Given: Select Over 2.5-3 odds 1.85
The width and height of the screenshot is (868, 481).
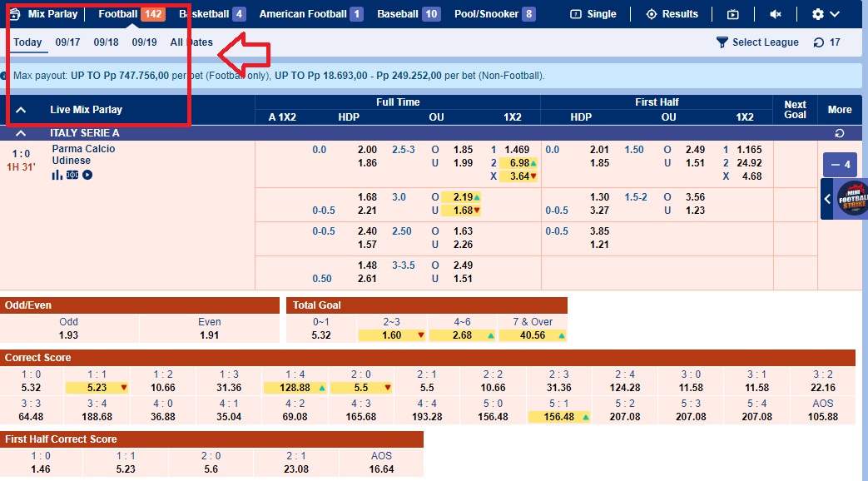Looking at the screenshot, I should pyautogui.click(x=463, y=150).
